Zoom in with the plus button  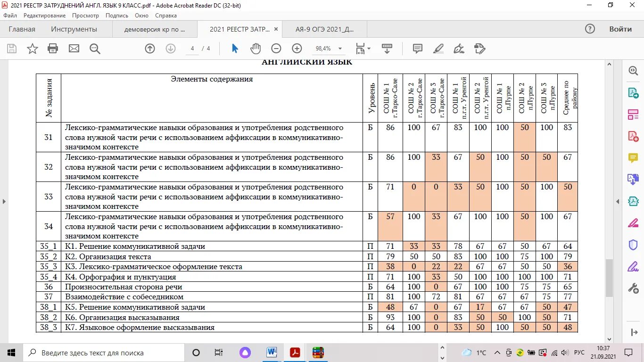pyautogui.click(x=297, y=49)
